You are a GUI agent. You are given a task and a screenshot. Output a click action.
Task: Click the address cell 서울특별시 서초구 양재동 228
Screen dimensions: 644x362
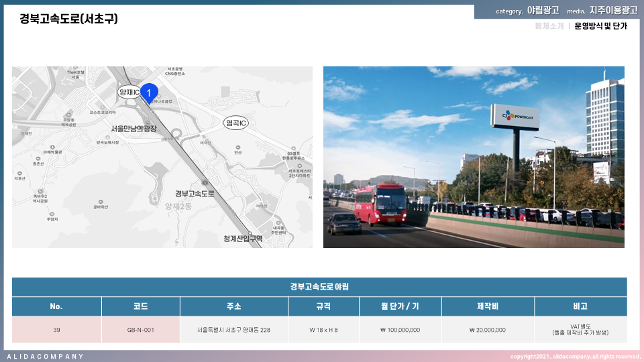(234, 330)
